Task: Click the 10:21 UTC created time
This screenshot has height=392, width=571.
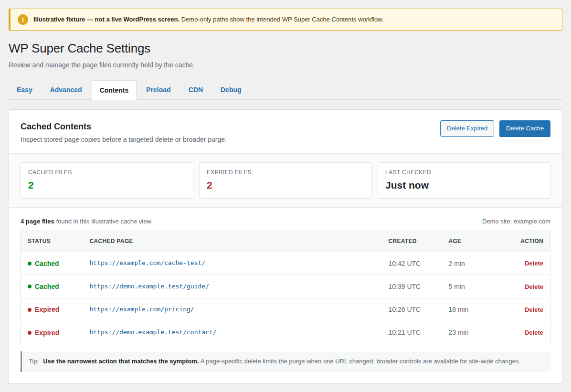Action: 404,333
